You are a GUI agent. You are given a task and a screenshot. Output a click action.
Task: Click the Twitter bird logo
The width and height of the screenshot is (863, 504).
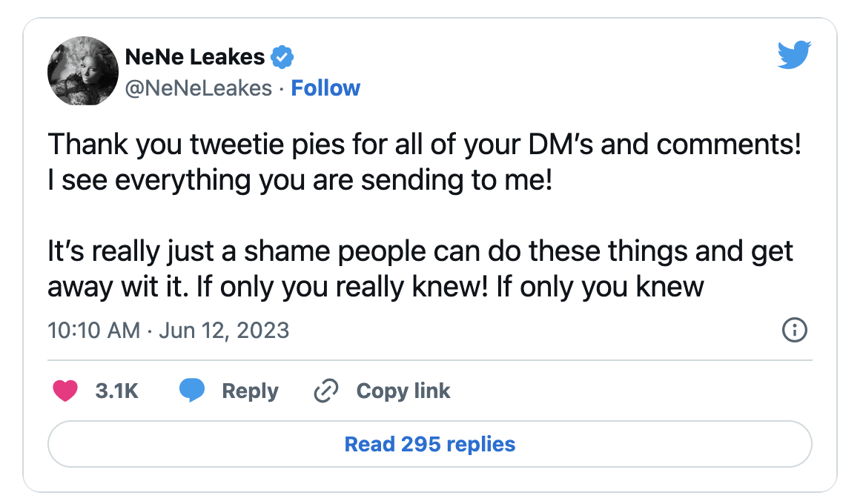pyautogui.click(x=794, y=56)
